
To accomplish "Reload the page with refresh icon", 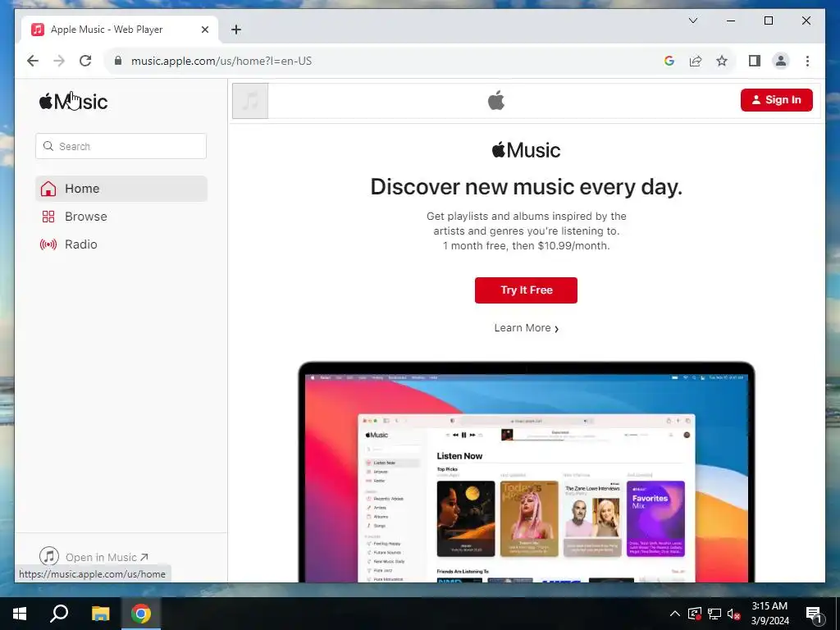I will click(x=85, y=61).
